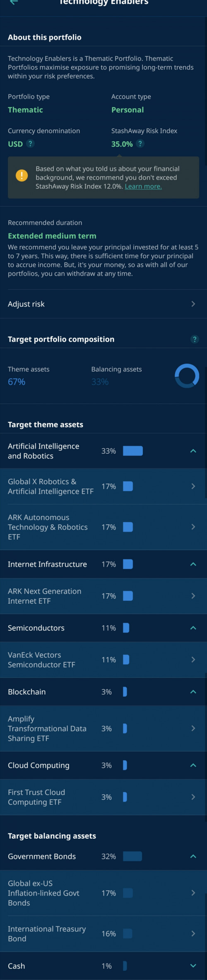The width and height of the screenshot is (207, 980).
Task: Follow the Learn more link
Action: click(143, 186)
